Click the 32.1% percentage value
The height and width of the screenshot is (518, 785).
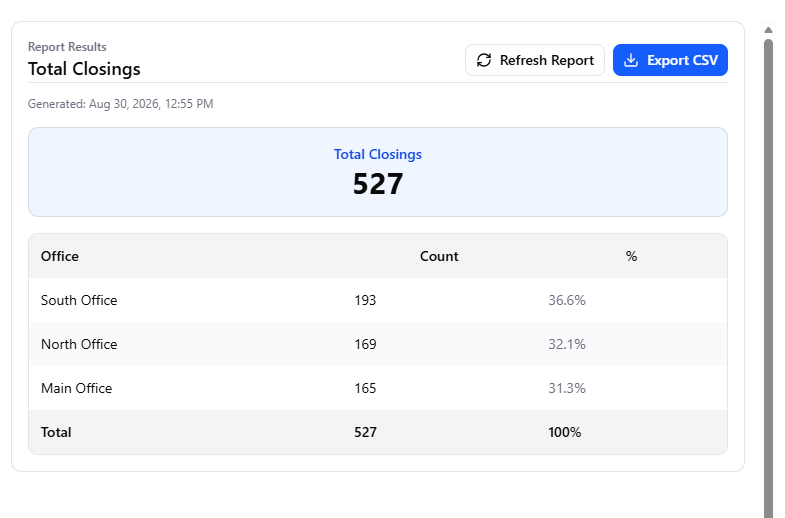(567, 344)
